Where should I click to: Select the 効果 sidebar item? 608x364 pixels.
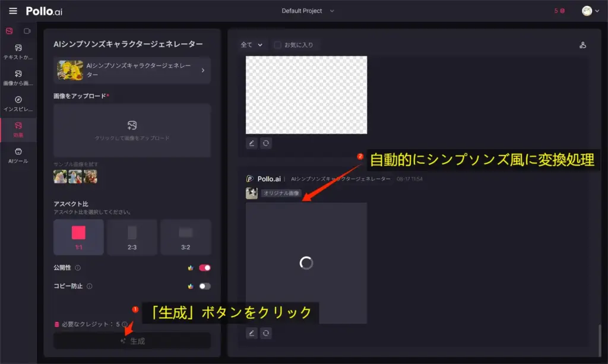(x=18, y=130)
